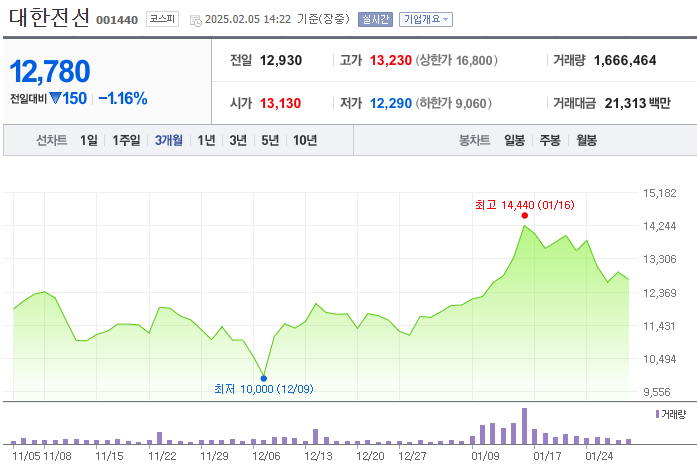Click the 선차트 section label
Viewport: 697px width, 475px height.
coord(52,140)
